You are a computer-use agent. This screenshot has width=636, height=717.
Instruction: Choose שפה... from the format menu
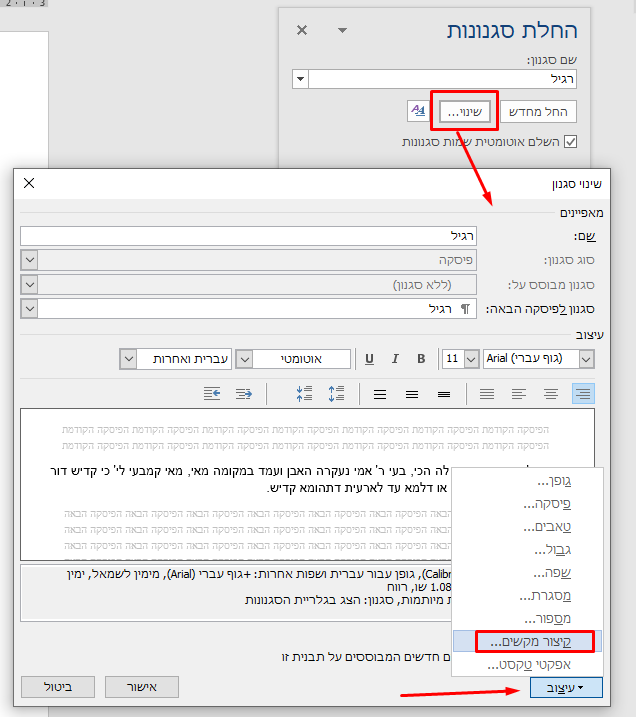tap(527, 573)
